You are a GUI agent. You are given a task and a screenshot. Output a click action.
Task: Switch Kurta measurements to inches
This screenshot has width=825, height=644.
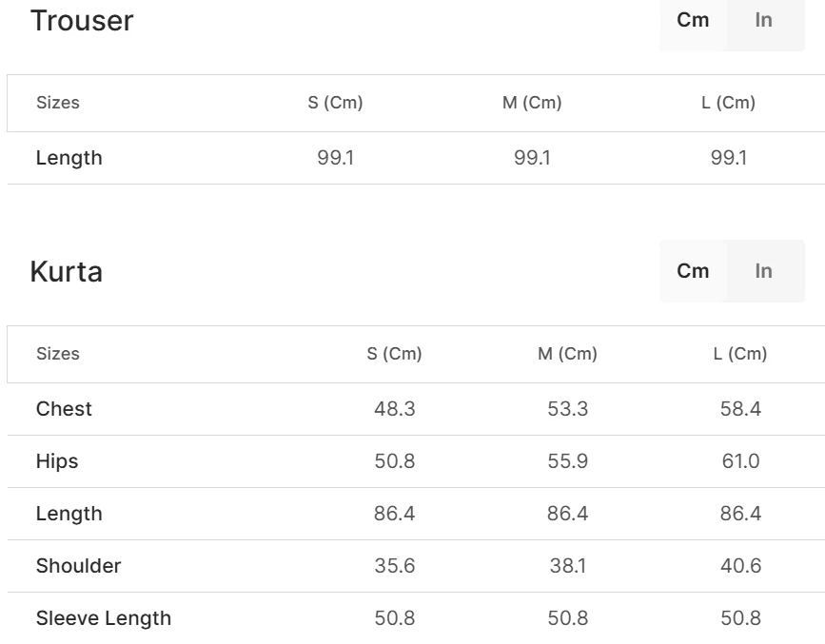[764, 271]
